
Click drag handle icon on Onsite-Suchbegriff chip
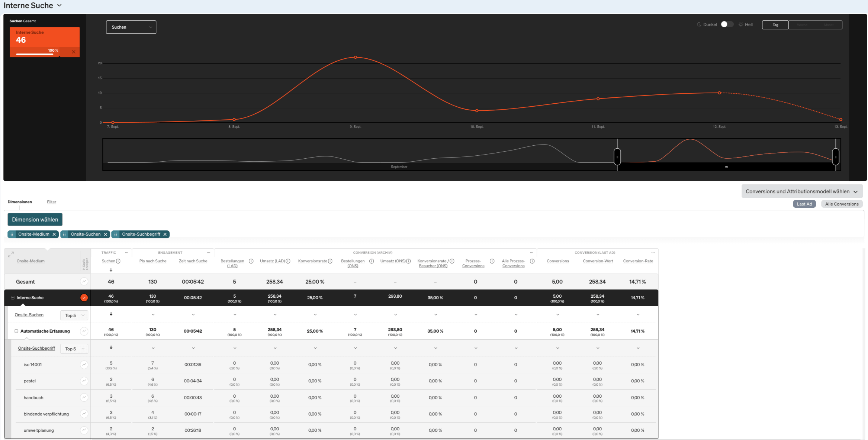click(x=116, y=234)
